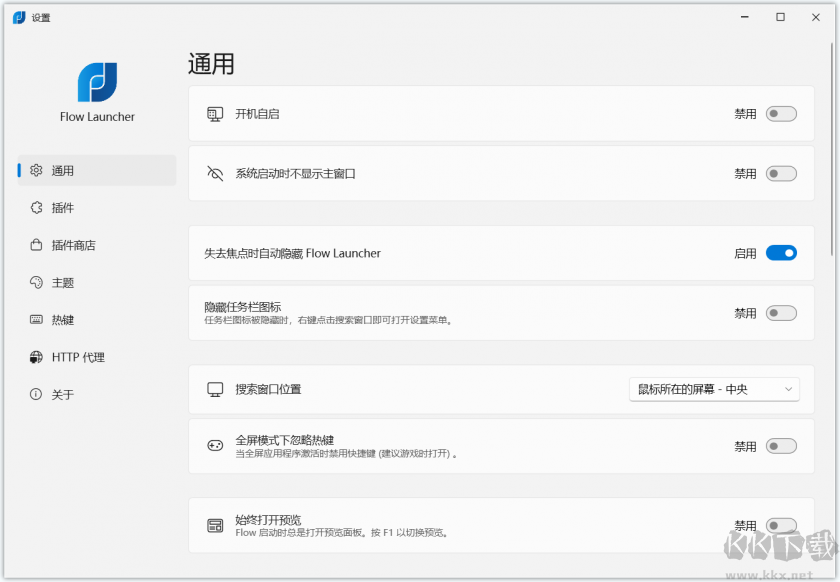Viewport: 840px width, 582px height.
Task: Disable 失去焦点时自动隐藏 Flow Launcher toggle
Action: pos(781,253)
